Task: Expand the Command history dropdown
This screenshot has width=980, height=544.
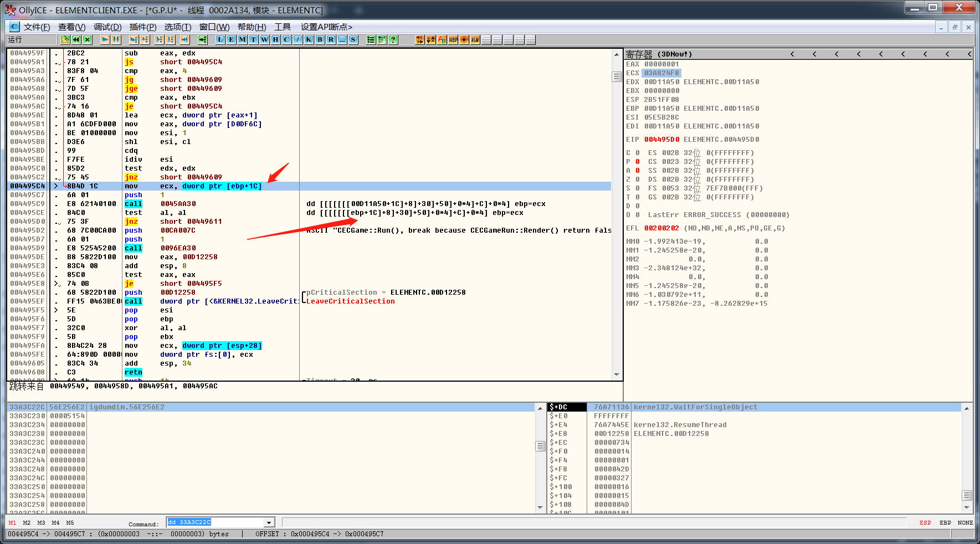Action: (x=269, y=522)
